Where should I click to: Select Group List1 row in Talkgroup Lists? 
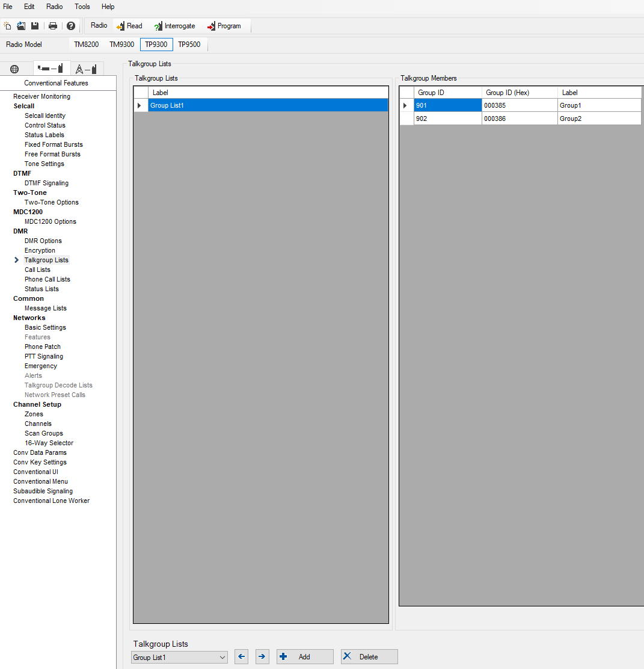point(268,105)
